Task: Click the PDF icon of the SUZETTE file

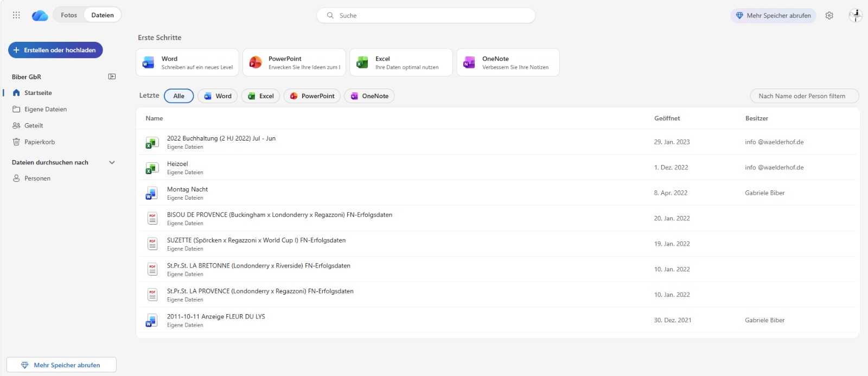Action: pyautogui.click(x=152, y=244)
